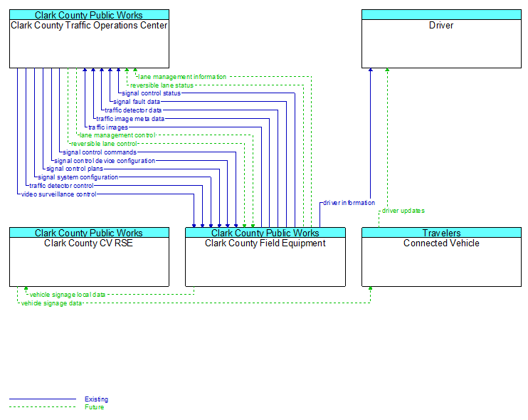Select the Driver box
The image size is (528, 420).
pyautogui.click(x=441, y=38)
